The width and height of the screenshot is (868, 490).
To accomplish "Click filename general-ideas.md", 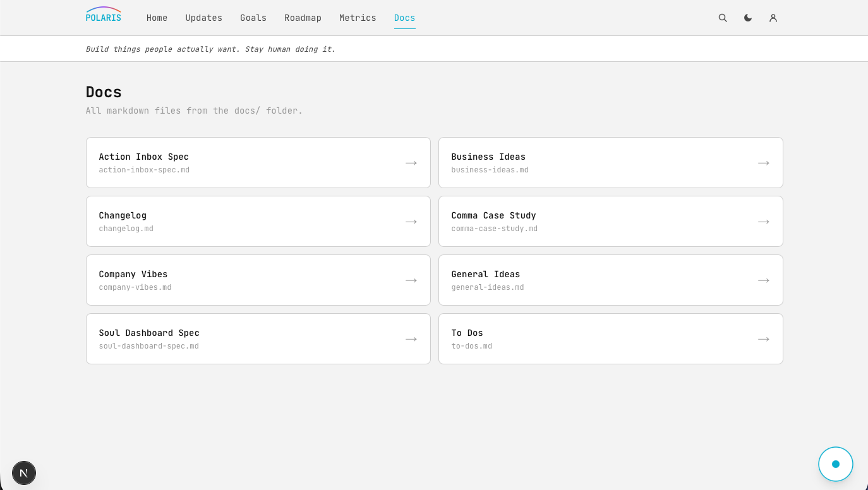I will click(x=488, y=287).
